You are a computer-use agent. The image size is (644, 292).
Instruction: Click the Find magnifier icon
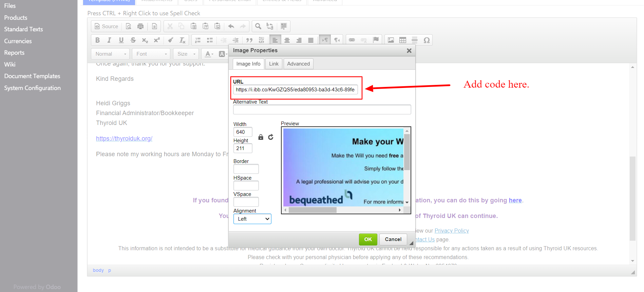[258, 26]
